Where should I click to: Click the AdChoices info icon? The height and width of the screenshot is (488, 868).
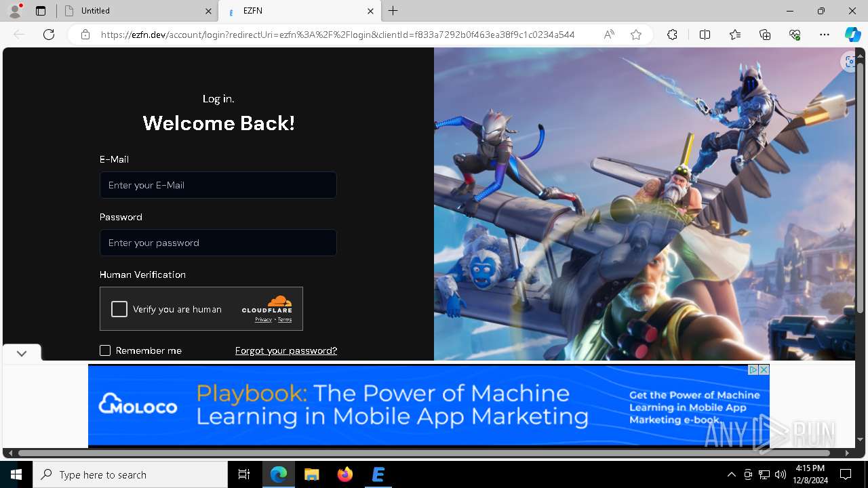(753, 369)
